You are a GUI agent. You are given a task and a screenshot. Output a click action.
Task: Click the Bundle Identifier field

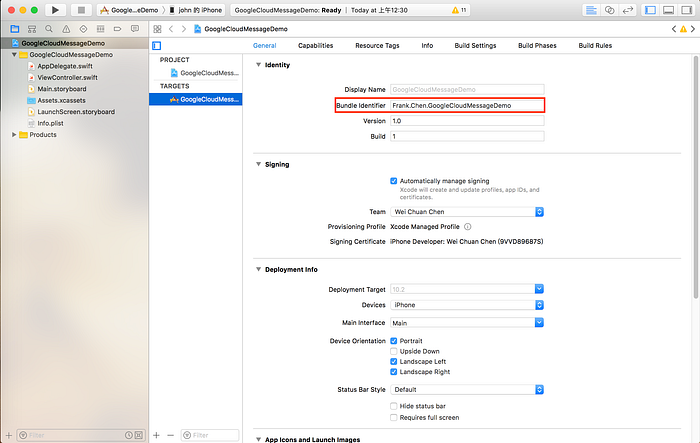tap(467, 105)
